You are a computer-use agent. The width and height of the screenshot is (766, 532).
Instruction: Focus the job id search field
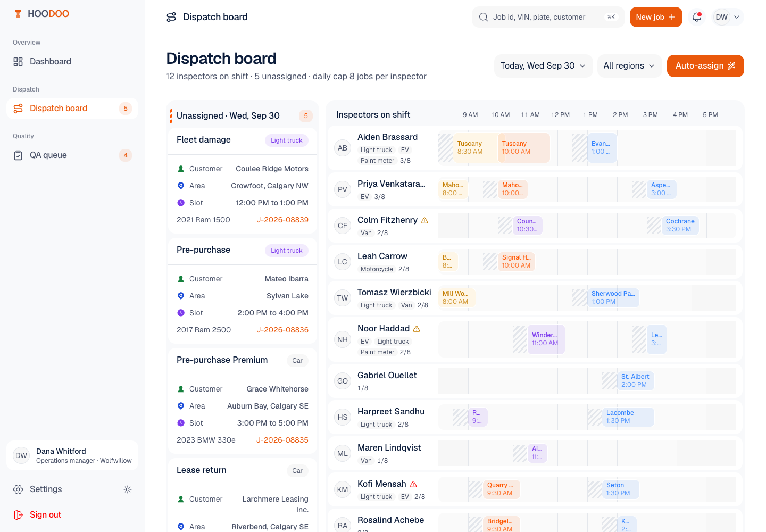click(x=548, y=17)
